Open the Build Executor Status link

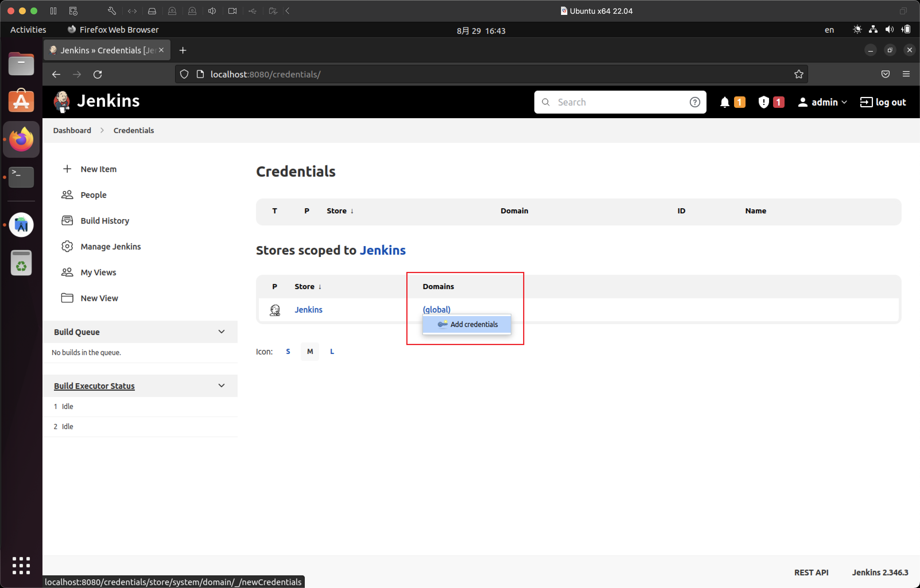[94, 385]
